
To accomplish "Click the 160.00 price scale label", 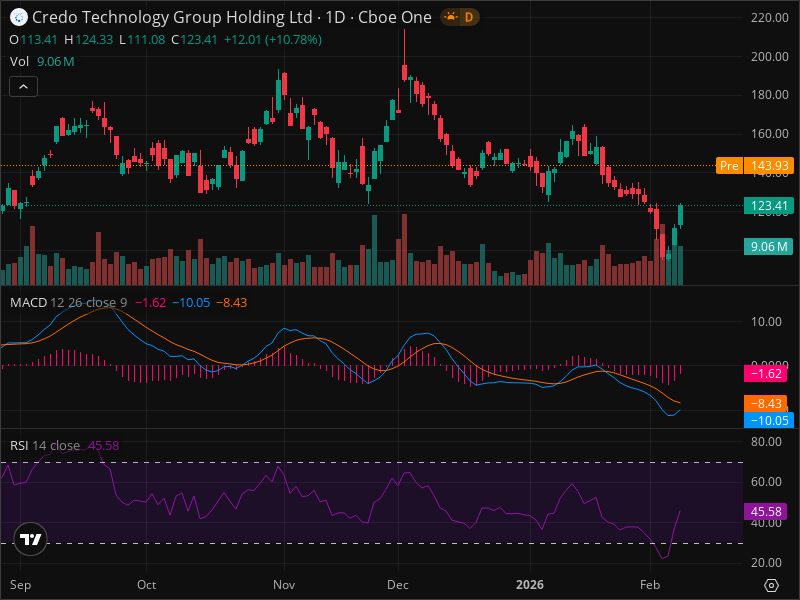I will [x=769, y=133].
